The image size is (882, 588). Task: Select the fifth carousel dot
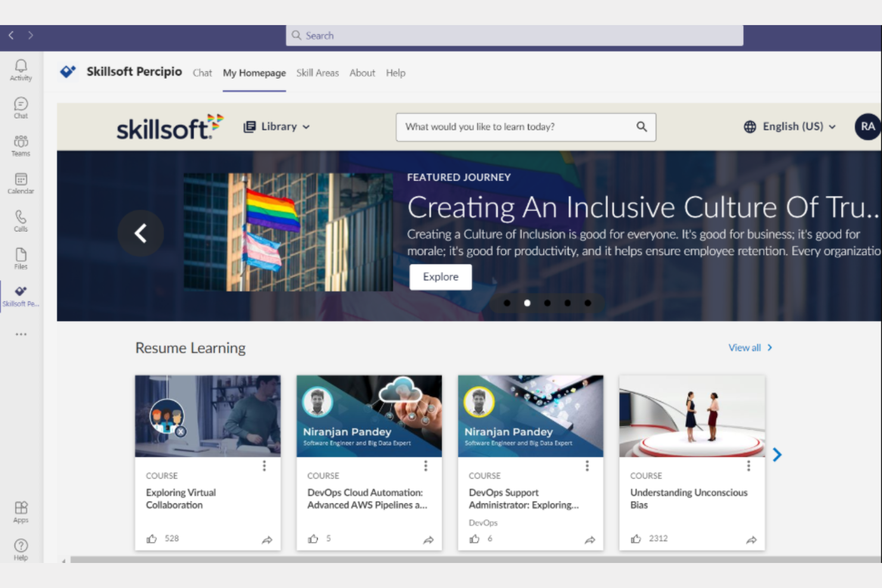(x=588, y=303)
